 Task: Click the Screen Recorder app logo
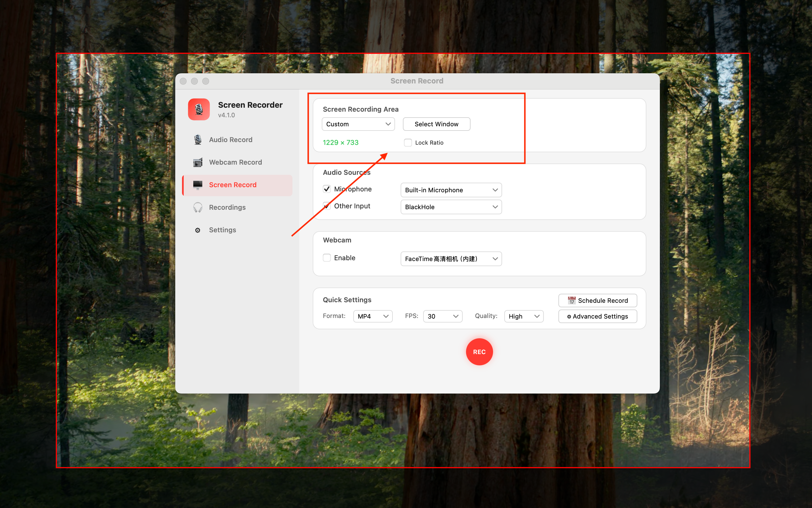point(199,109)
